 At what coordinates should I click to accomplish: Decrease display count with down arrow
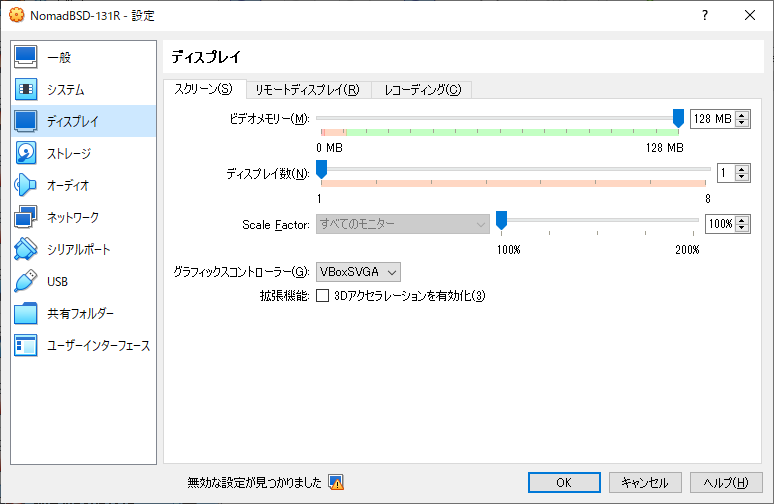742,177
